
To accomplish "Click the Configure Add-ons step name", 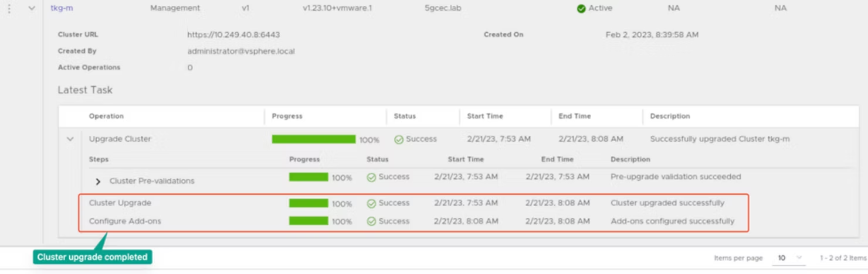I will (125, 221).
